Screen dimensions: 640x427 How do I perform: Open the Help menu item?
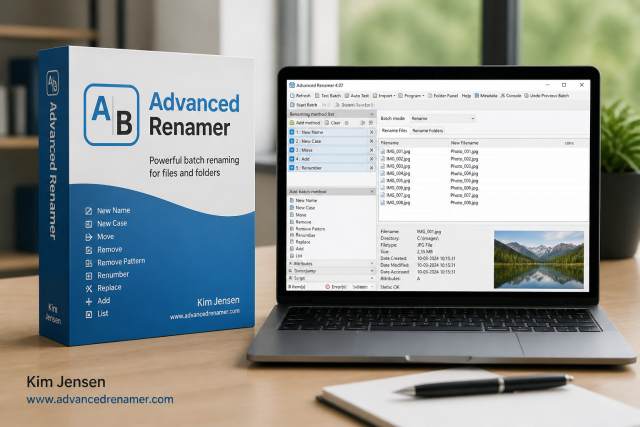point(466,96)
